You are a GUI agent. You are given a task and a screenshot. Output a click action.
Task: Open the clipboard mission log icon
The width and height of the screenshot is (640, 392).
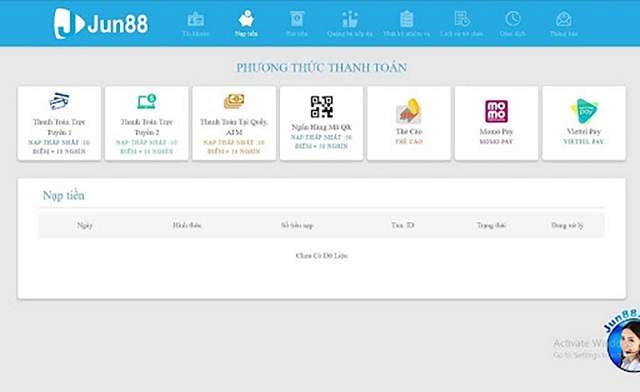click(407, 19)
